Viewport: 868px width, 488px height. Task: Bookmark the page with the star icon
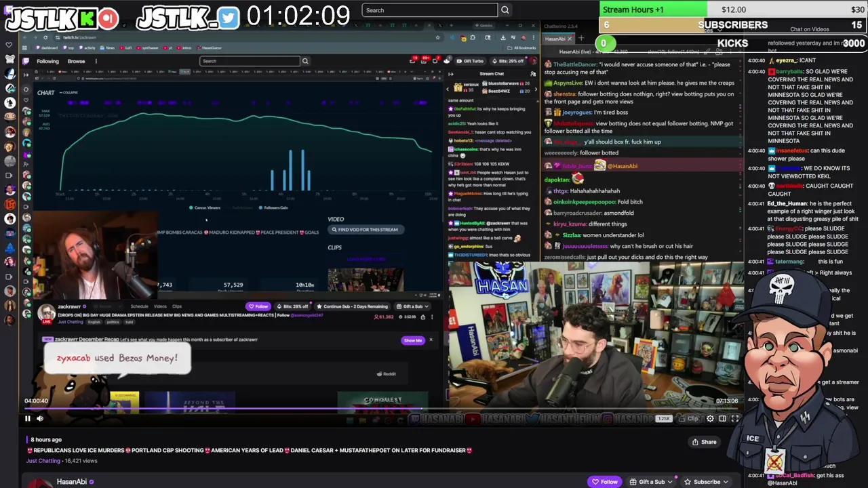[x=438, y=37]
